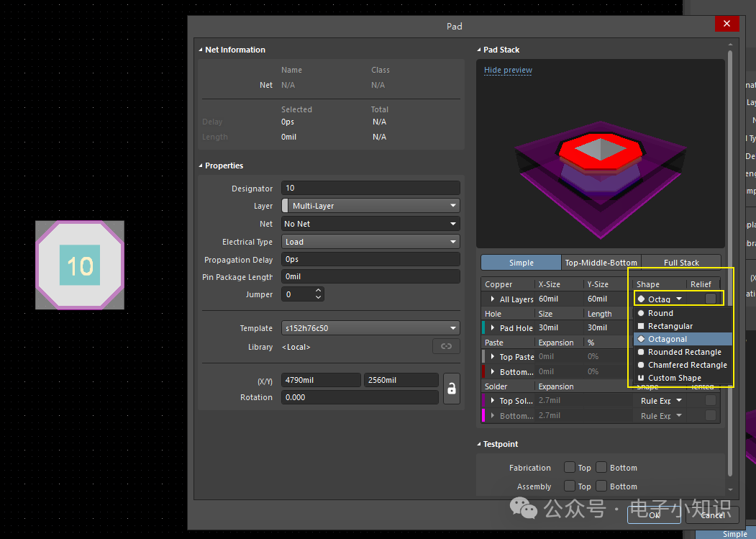This screenshot has height=539, width=756.
Task: Select the Rectangular shape option
Action: [x=683, y=326]
